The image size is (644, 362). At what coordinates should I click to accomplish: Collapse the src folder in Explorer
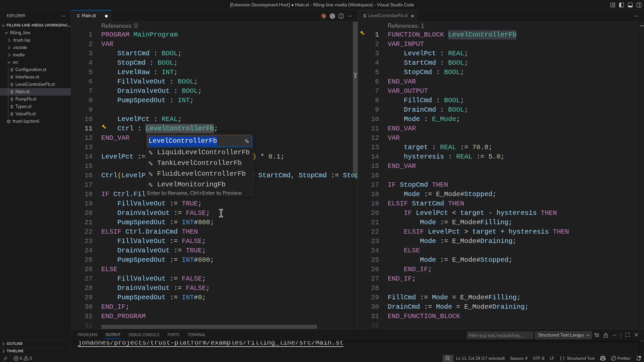(x=15, y=62)
